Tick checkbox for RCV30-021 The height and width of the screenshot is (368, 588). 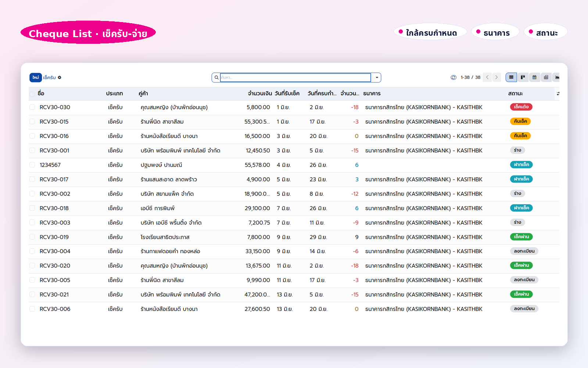click(x=32, y=294)
